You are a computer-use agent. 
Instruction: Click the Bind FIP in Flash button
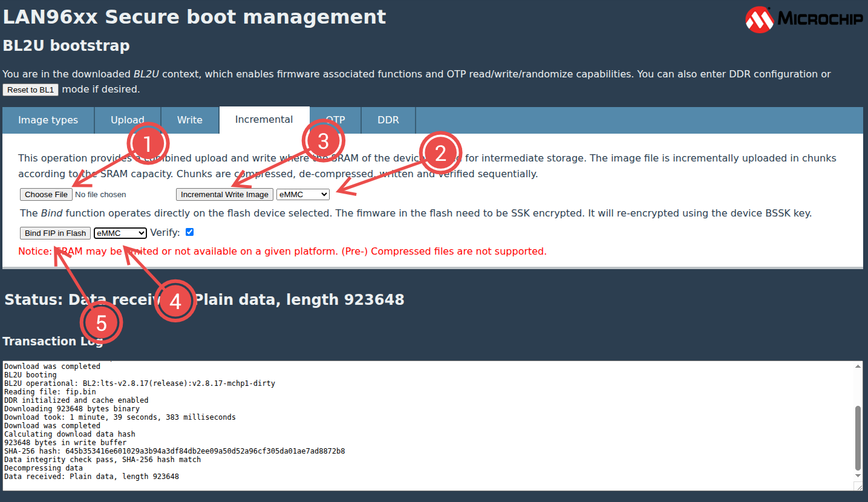click(x=55, y=233)
